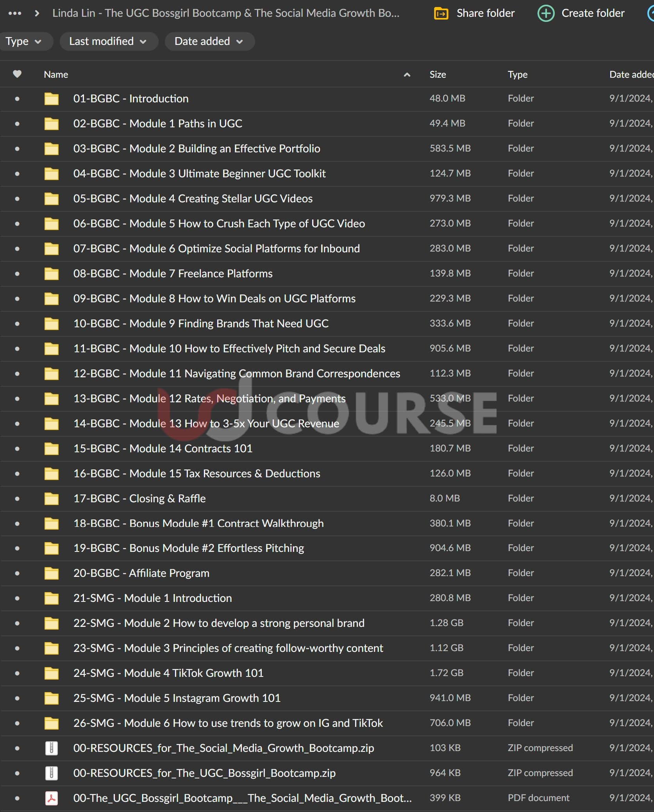
Task: Click the heart favorites column icon
Action: 17,74
